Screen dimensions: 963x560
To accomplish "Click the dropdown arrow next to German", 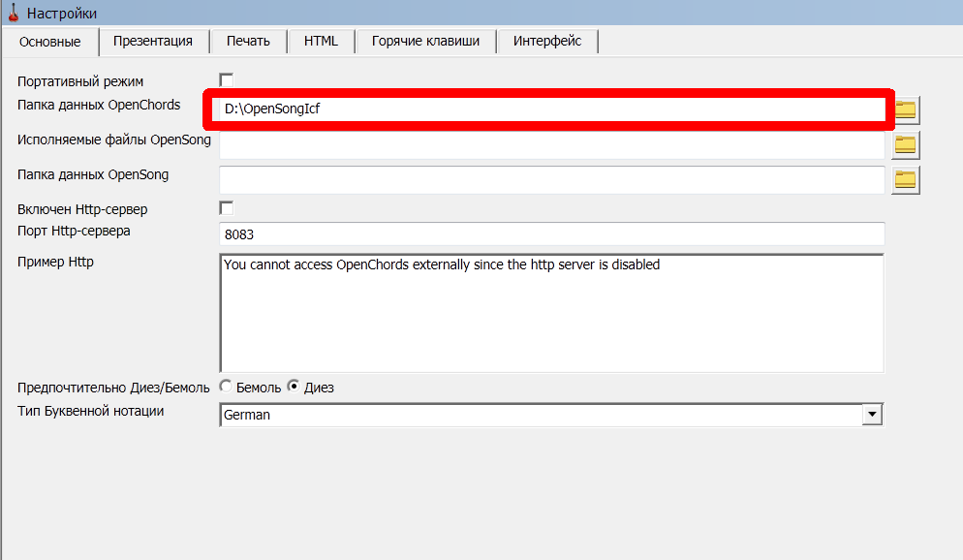I will [871, 414].
